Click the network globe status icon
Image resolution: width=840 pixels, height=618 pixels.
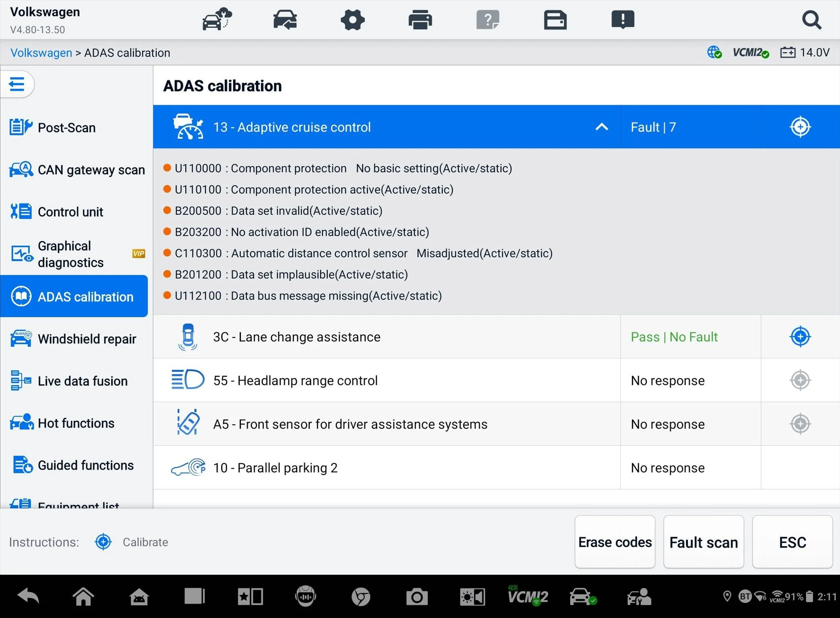click(x=715, y=53)
